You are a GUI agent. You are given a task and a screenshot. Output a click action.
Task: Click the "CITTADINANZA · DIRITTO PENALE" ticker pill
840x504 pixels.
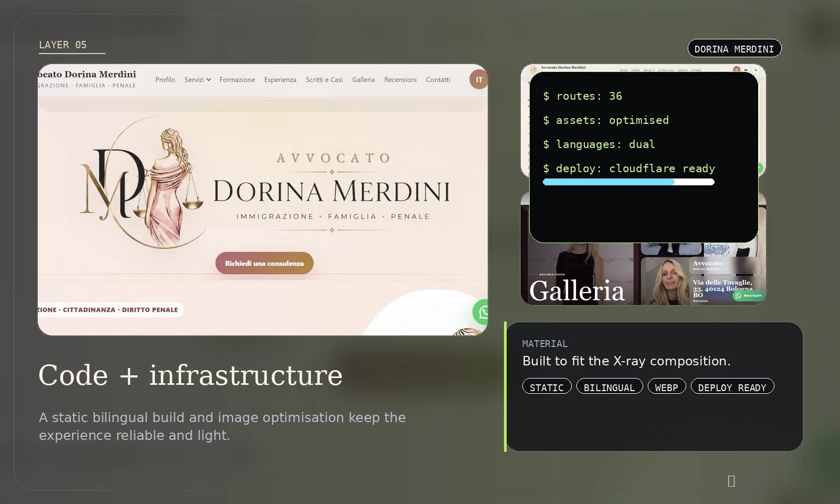(111, 310)
